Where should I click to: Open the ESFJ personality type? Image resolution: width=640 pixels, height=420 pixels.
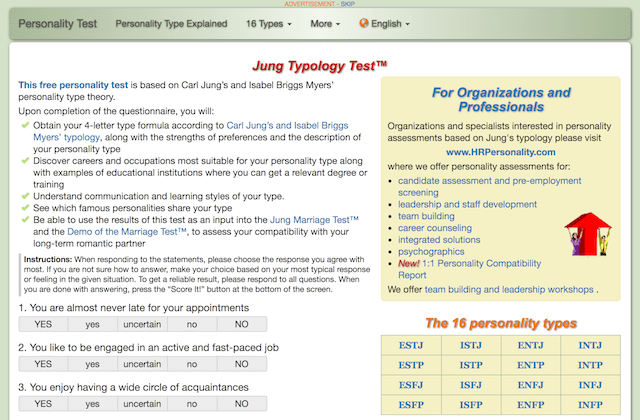point(411,385)
